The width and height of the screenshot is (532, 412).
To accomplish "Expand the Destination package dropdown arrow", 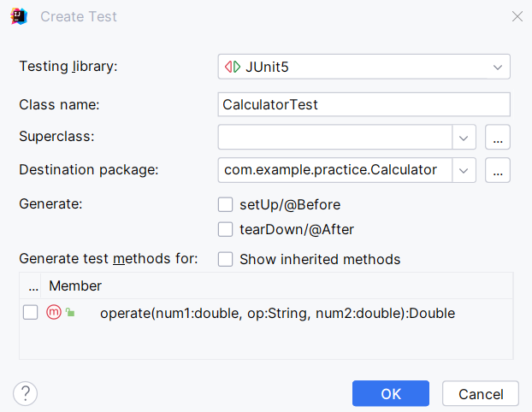I will pos(464,170).
